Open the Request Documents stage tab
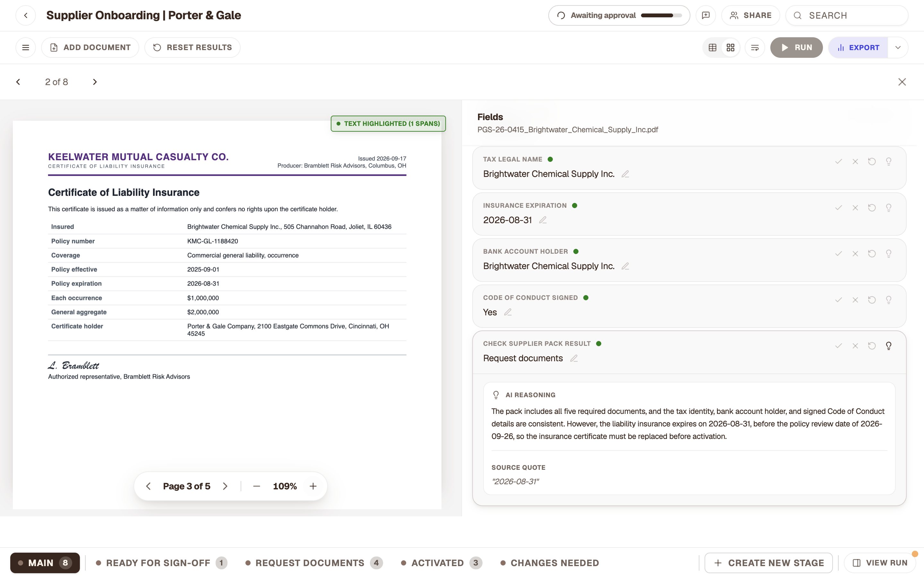Screen dimensions: 924x578 [314, 563]
